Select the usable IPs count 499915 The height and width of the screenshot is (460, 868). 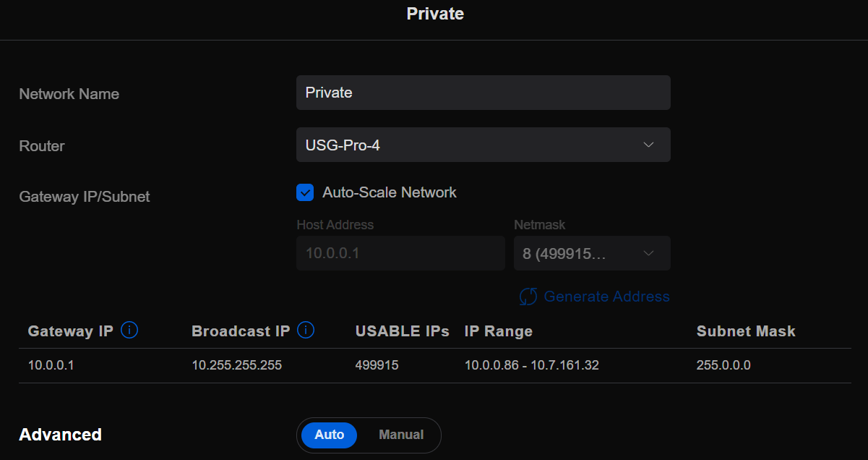pyautogui.click(x=377, y=365)
